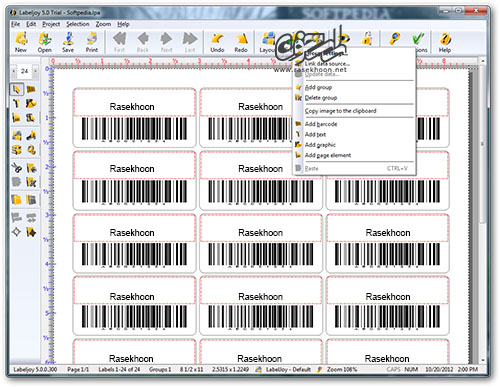Click 'Labels 1-24 of 24' status text

[119, 369]
